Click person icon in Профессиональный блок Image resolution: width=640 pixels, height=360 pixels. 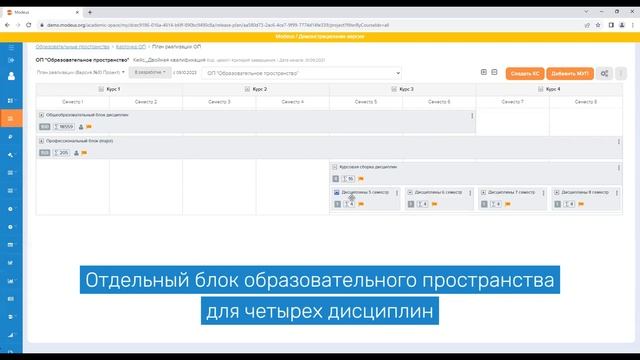(76, 153)
